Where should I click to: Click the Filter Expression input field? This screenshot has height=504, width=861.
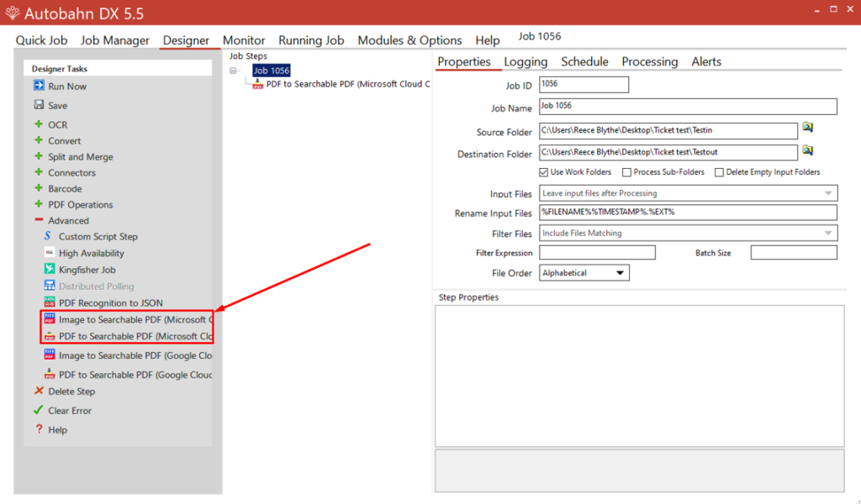tap(597, 253)
